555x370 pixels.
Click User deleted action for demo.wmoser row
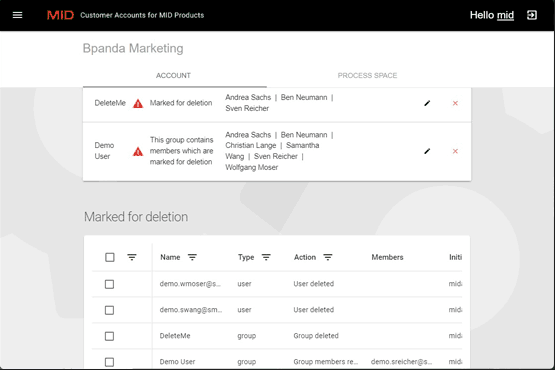coord(314,284)
